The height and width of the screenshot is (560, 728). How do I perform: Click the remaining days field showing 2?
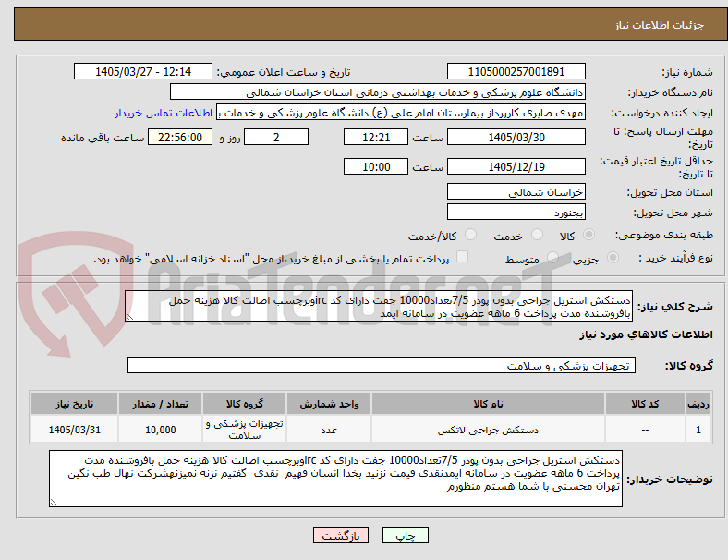[276, 137]
